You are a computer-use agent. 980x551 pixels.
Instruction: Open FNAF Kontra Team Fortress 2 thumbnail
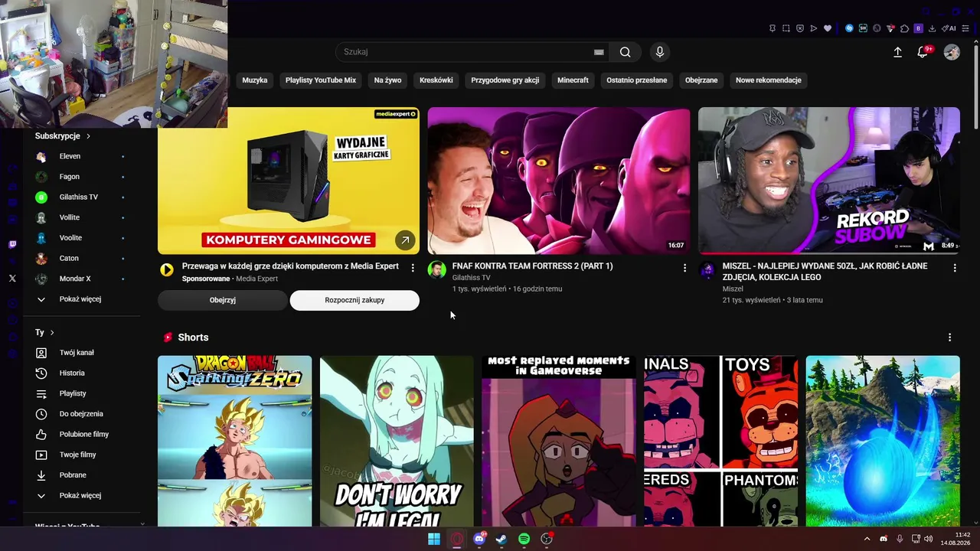point(559,181)
